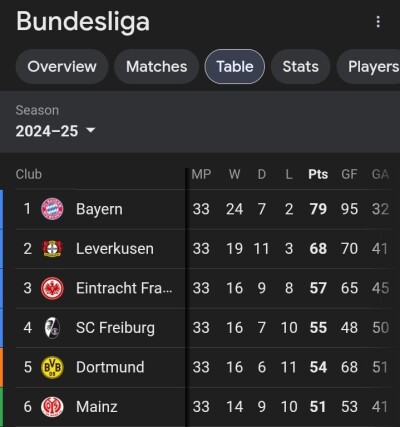Open the Stats tab
The height and width of the screenshot is (427, 400).
[301, 67]
